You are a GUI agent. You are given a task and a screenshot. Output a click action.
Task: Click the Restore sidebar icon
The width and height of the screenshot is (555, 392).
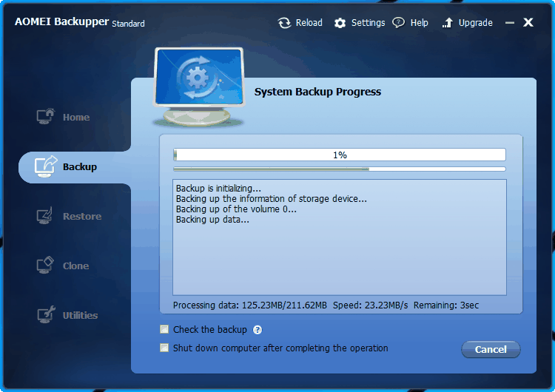[x=45, y=215]
